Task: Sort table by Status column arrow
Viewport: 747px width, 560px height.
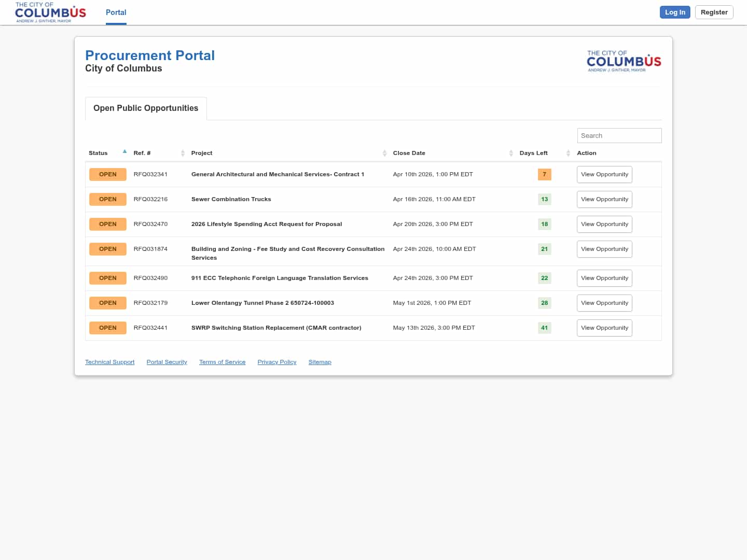Action: coord(125,151)
